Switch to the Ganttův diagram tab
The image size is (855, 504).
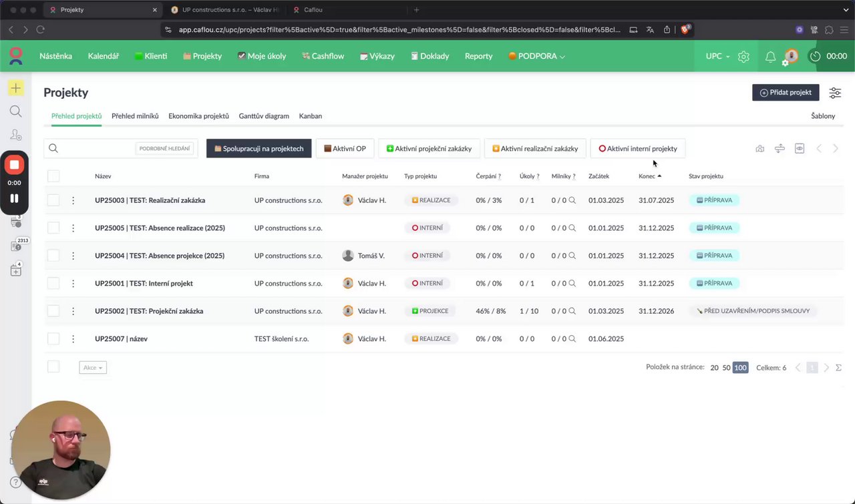tap(264, 116)
